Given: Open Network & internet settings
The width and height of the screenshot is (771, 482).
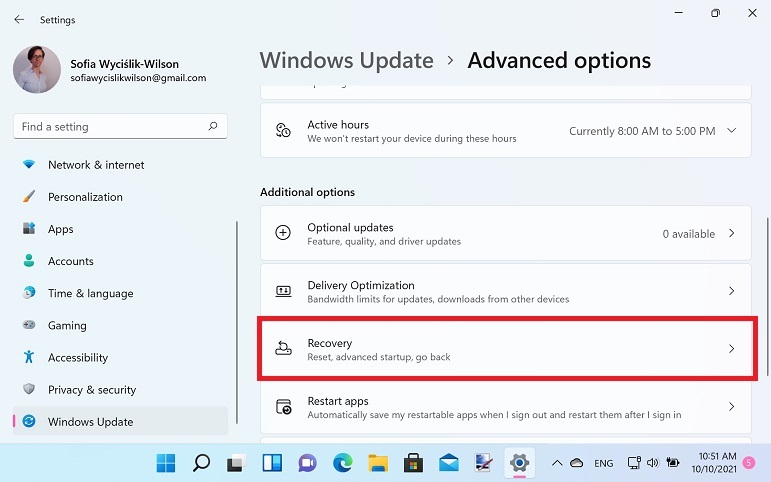Looking at the screenshot, I should click(120, 165).
